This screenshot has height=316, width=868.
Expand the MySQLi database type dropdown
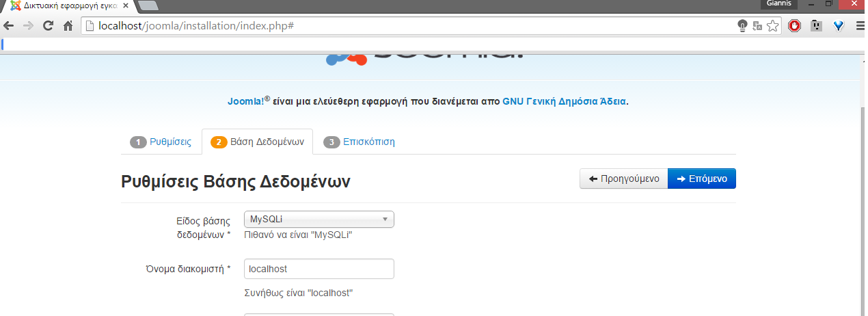point(319,220)
